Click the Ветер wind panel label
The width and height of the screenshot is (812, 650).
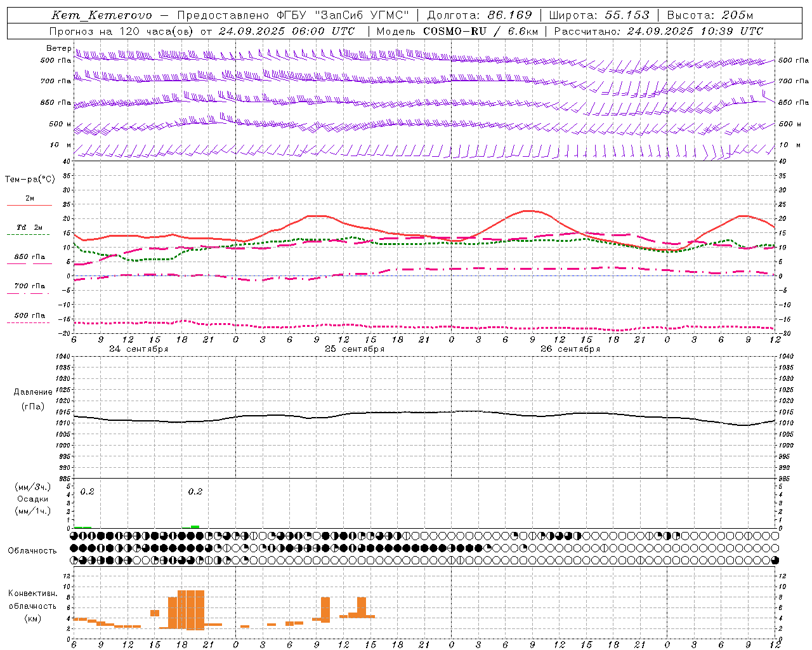pyautogui.click(x=58, y=48)
